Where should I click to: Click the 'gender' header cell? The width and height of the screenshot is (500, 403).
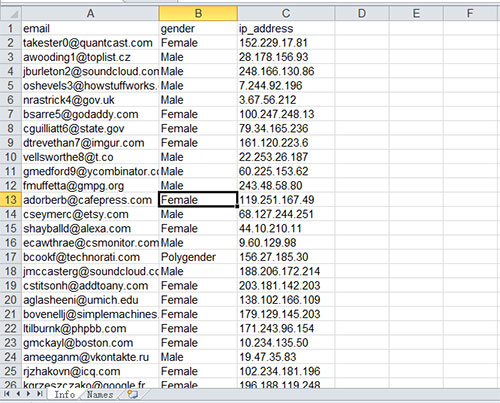198,28
